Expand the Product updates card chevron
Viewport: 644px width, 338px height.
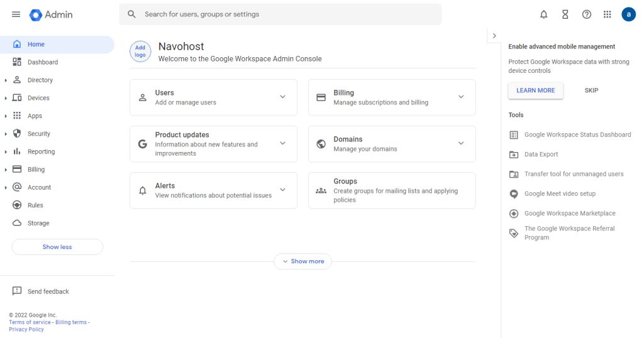282,143
